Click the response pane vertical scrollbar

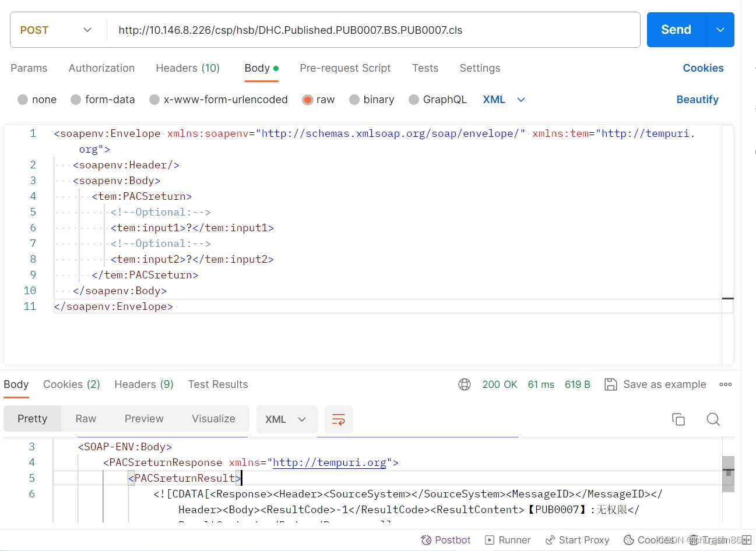click(x=728, y=474)
